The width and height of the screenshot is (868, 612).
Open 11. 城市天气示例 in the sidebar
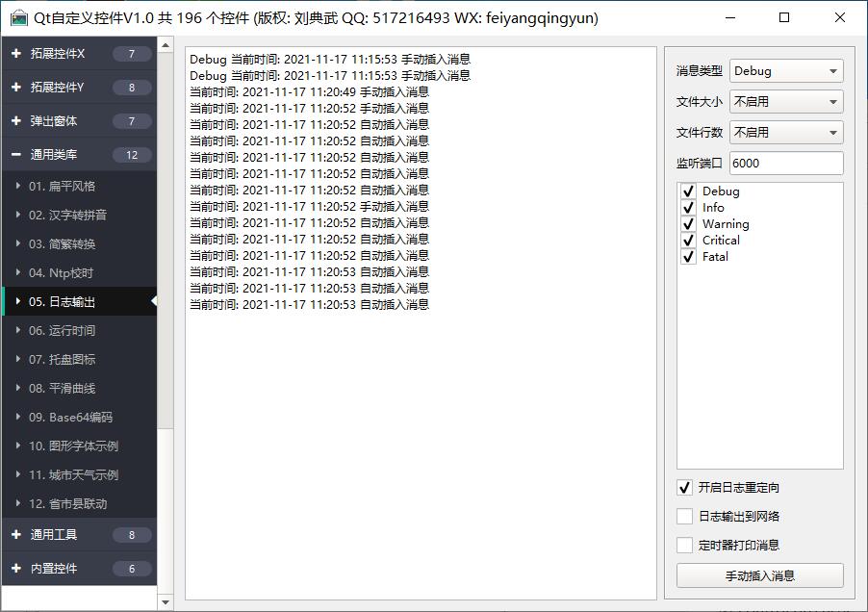point(73,474)
